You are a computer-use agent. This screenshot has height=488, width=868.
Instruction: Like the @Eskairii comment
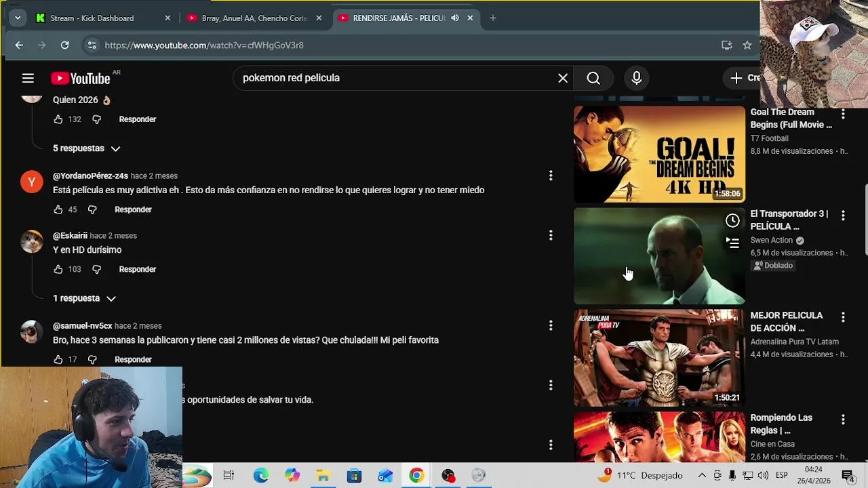[x=58, y=269]
